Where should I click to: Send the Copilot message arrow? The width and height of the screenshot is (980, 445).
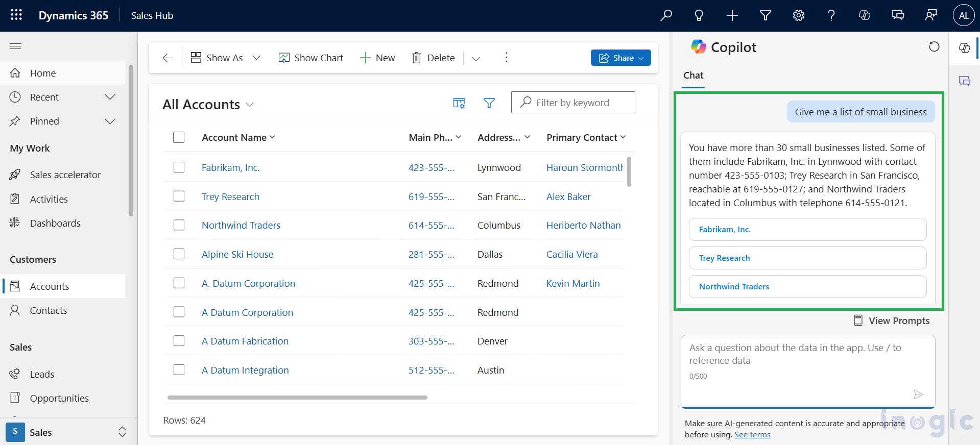918,394
